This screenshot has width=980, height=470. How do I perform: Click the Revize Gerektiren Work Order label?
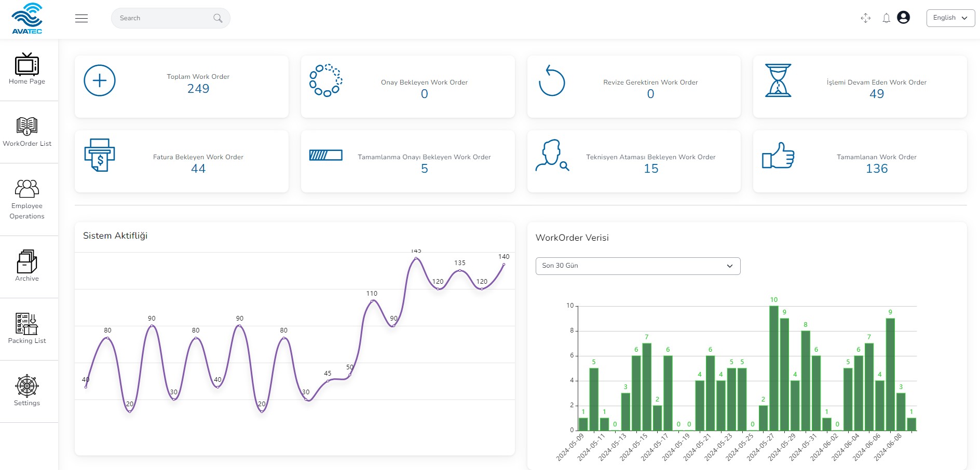(x=650, y=82)
